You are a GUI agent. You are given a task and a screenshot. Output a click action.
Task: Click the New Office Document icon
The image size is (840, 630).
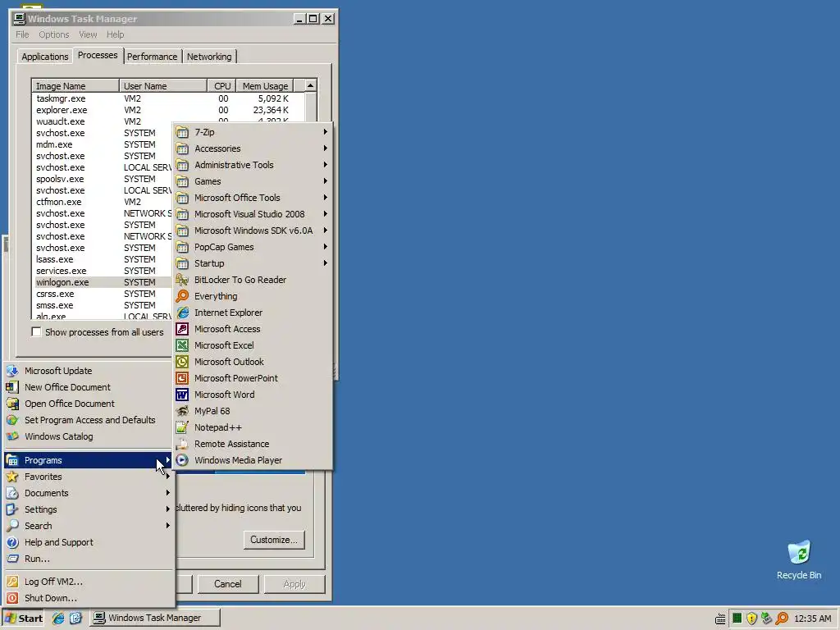click(x=12, y=387)
